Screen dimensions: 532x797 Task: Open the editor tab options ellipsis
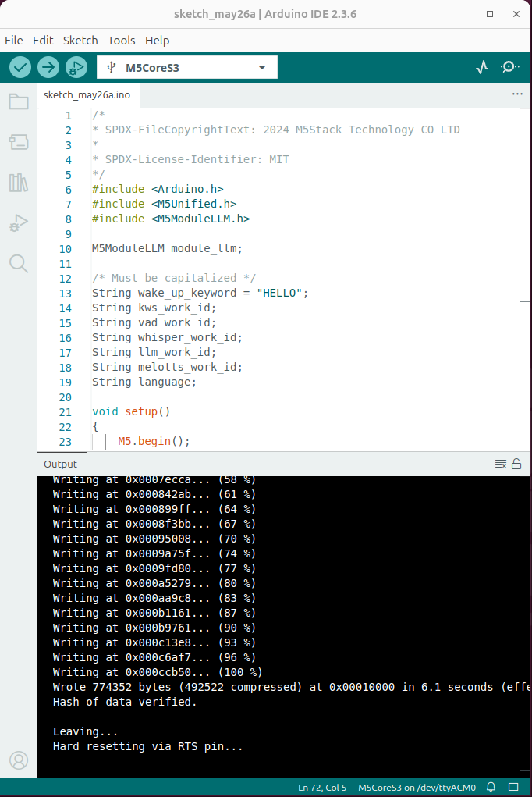pyautogui.click(x=517, y=94)
